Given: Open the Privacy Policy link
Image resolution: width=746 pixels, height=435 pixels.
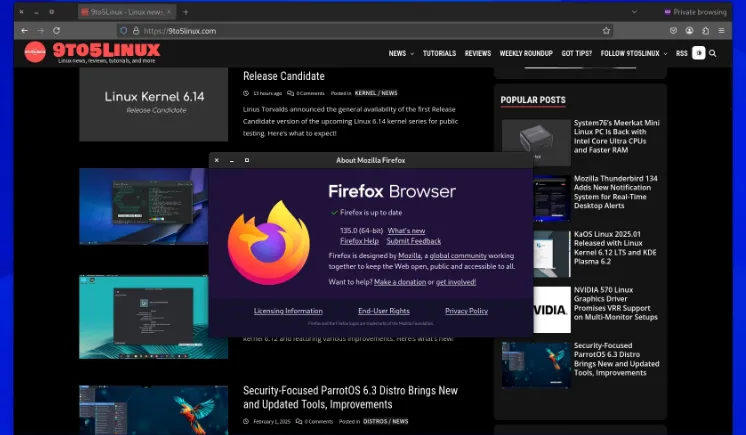Looking at the screenshot, I should (466, 311).
